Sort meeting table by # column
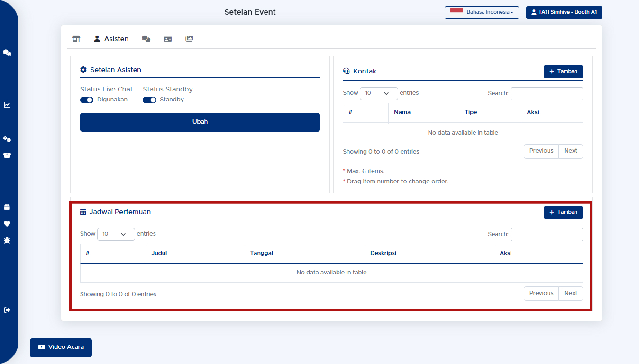Screen dimensions: 639x364 (x=113, y=254)
